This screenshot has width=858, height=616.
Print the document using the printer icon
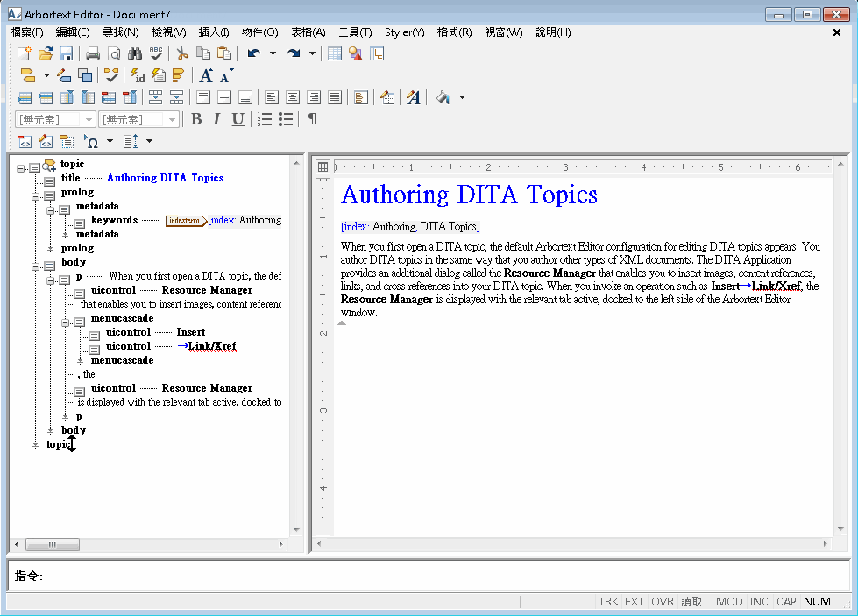click(93, 53)
